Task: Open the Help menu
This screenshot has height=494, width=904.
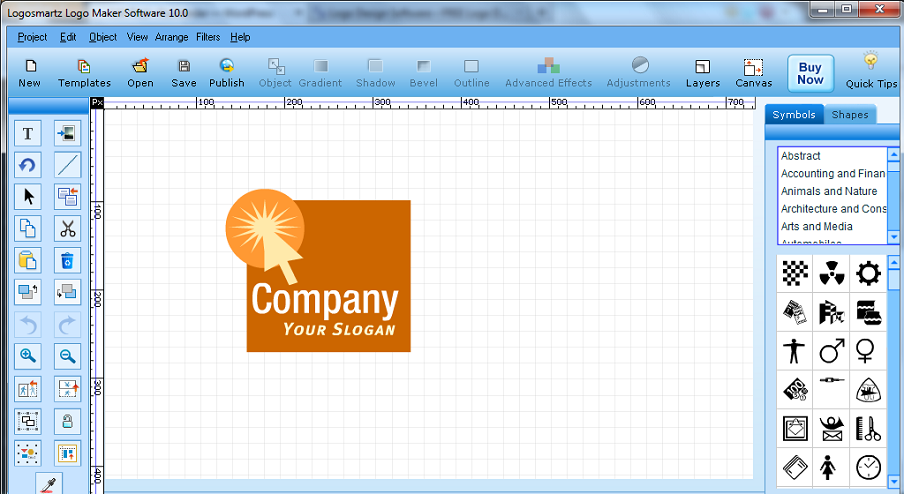Action: click(240, 37)
